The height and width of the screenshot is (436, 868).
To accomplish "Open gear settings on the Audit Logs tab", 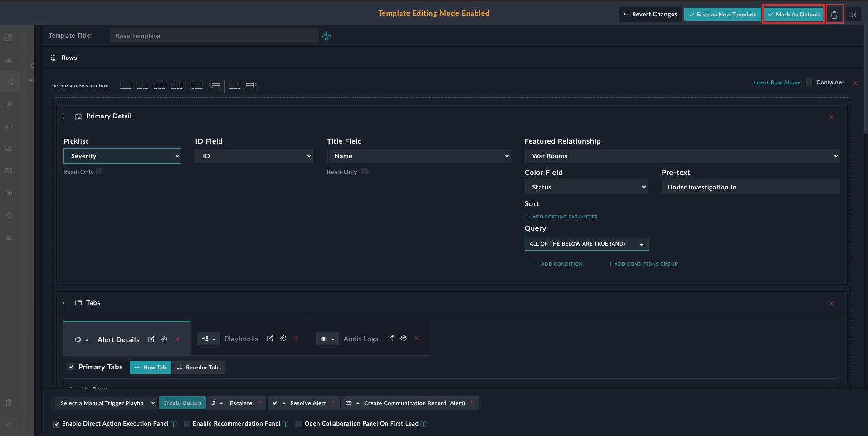I will tap(403, 338).
